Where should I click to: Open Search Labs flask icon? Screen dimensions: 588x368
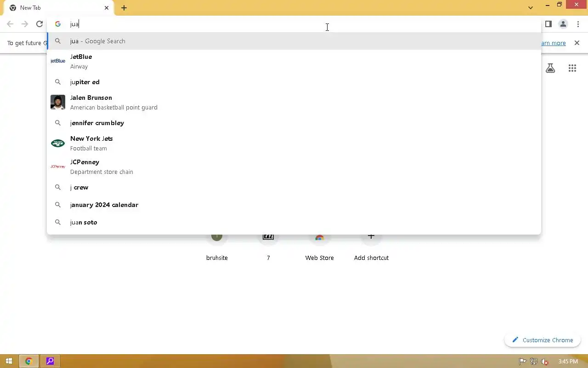click(550, 68)
